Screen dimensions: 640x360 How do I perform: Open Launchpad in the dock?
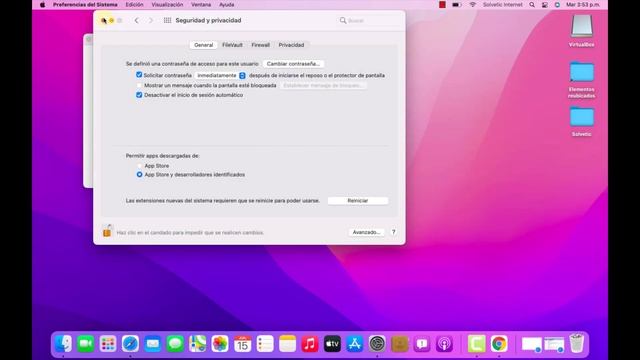point(108,344)
